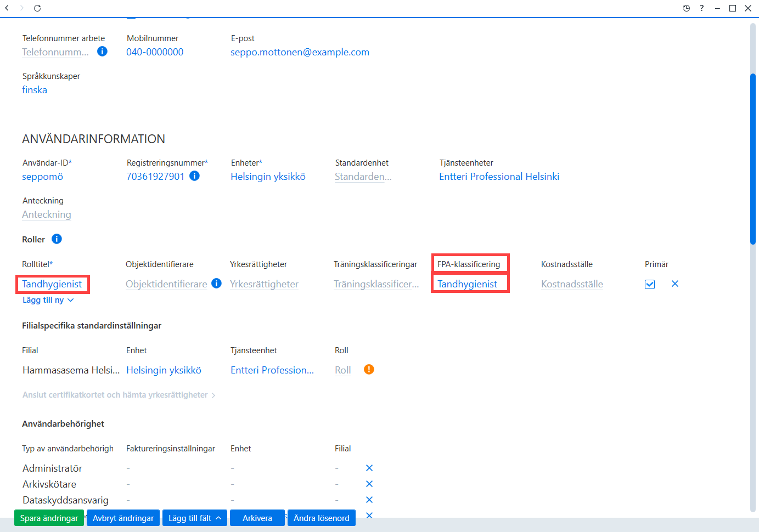Screen dimensions: 759x532
Task: Click Ändra lösenord button
Action: point(322,518)
